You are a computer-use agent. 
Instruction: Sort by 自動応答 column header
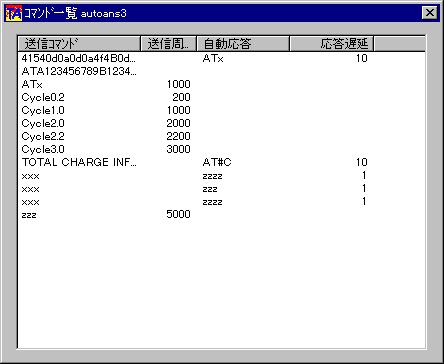coord(243,44)
